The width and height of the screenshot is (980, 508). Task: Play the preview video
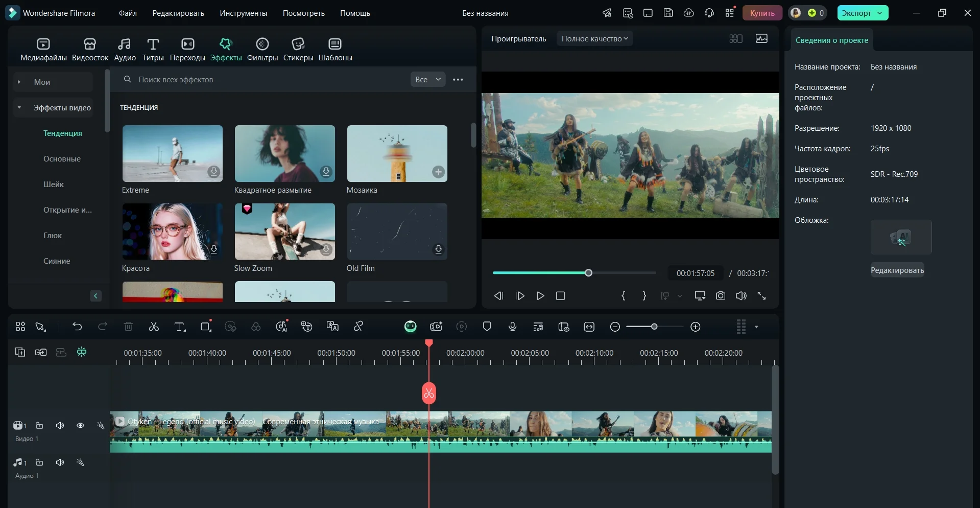(540, 296)
